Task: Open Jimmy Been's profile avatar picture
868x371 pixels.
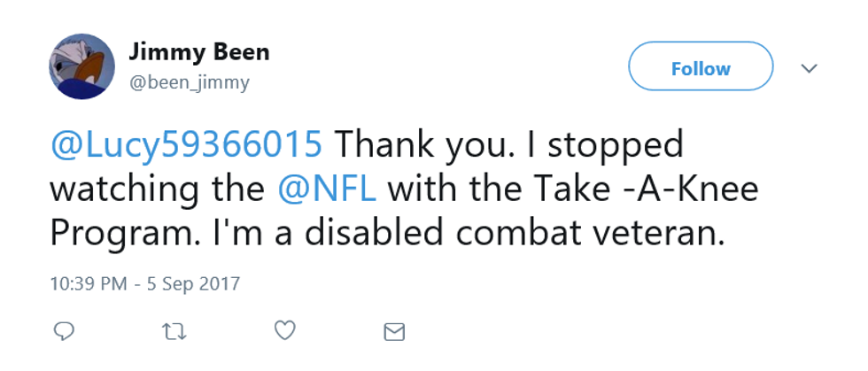Action: [81, 67]
